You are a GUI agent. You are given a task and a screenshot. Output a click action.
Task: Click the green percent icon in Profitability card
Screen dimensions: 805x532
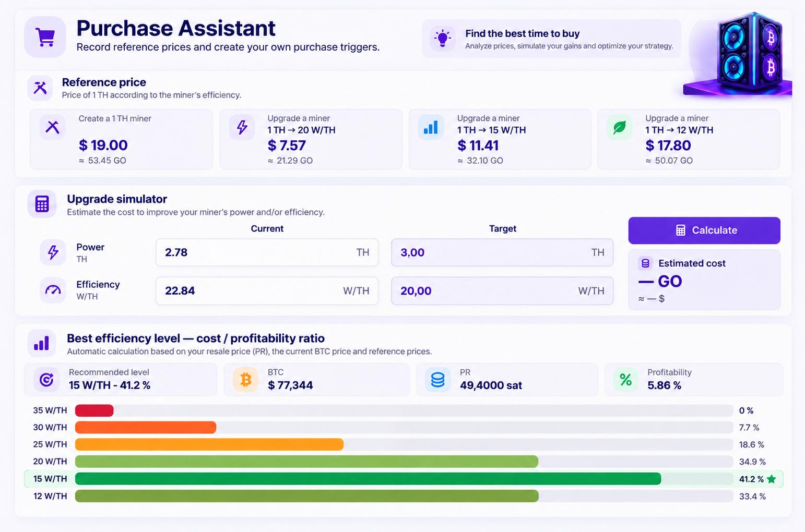pos(625,379)
